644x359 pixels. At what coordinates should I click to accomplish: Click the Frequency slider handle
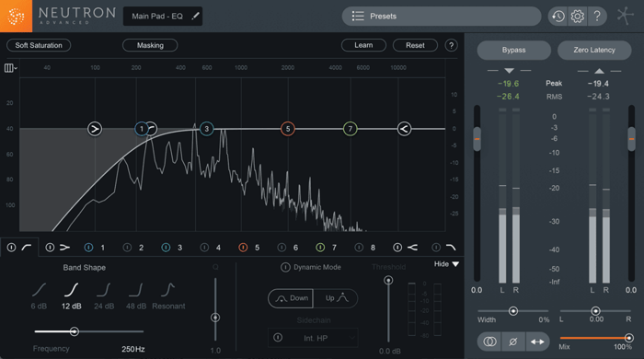tap(74, 331)
